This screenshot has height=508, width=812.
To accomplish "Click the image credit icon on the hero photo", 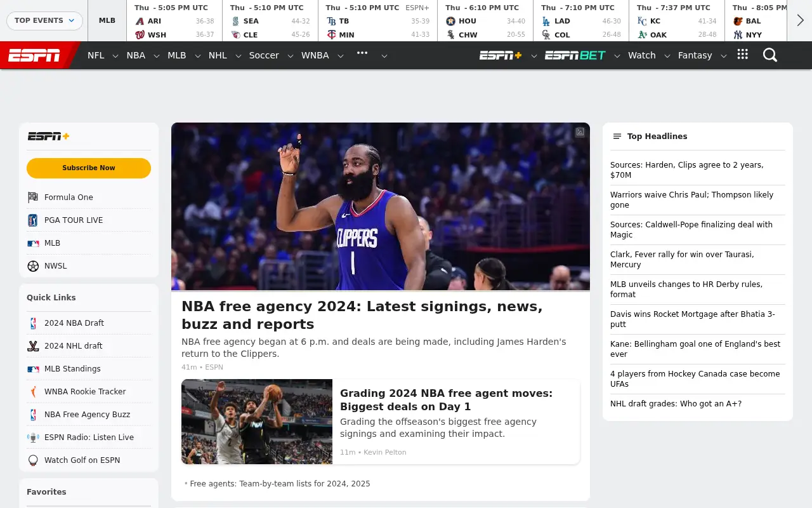I will (x=580, y=132).
